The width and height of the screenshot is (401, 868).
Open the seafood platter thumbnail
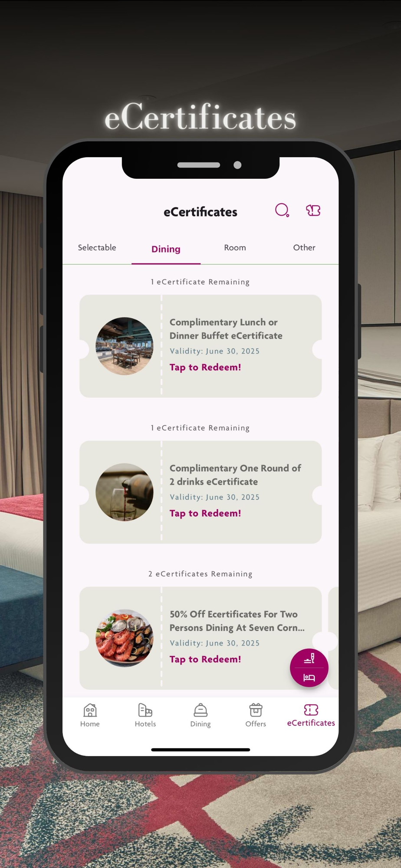125,638
